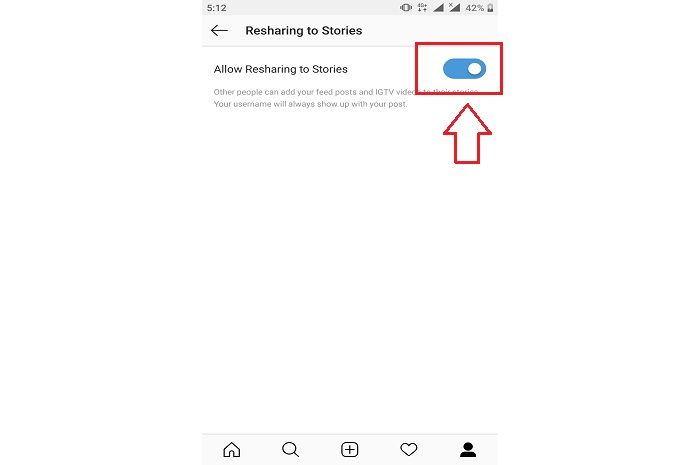Tap the new post plus icon
Viewport: 700px width, 465px height.
point(350,449)
